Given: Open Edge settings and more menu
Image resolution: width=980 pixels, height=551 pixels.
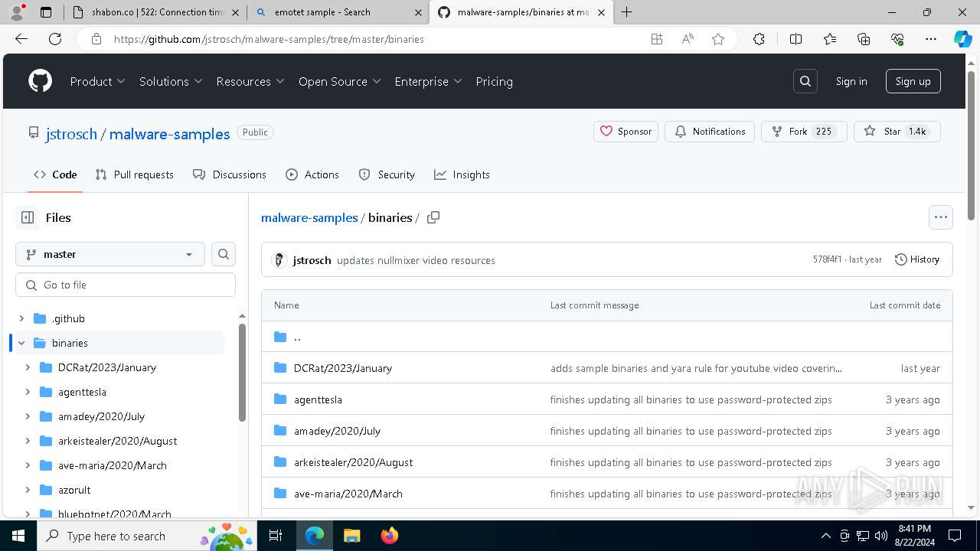Looking at the screenshot, I should click(x=931, y=39).
